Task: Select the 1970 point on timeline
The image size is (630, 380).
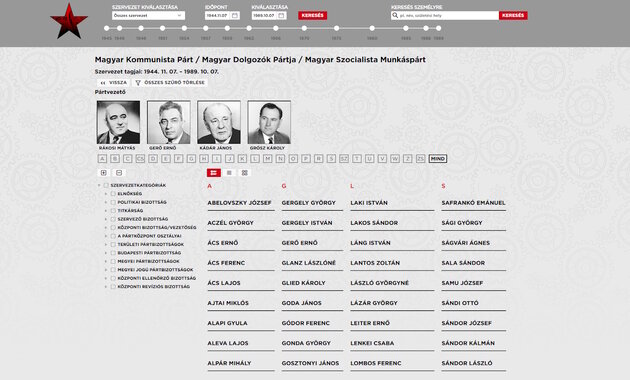Action: click(x=304, y=28)
